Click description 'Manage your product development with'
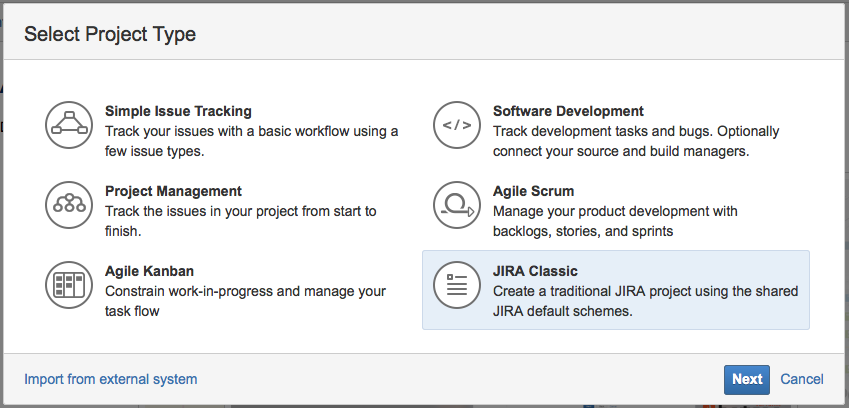Viewport: 849px width, 408px height. click(615, 211)
